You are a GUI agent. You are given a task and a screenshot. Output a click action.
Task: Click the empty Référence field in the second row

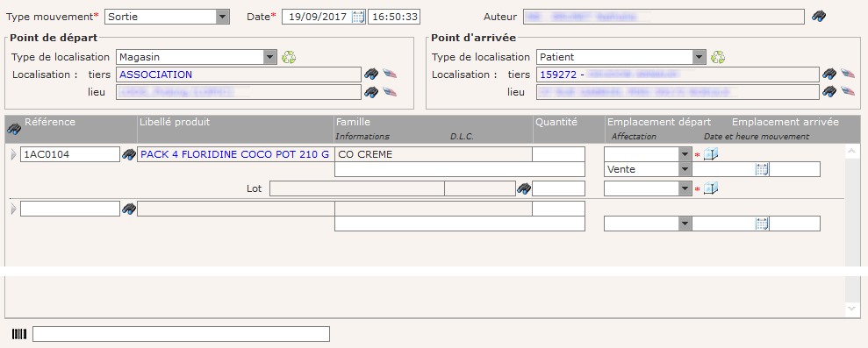(70, 209)
